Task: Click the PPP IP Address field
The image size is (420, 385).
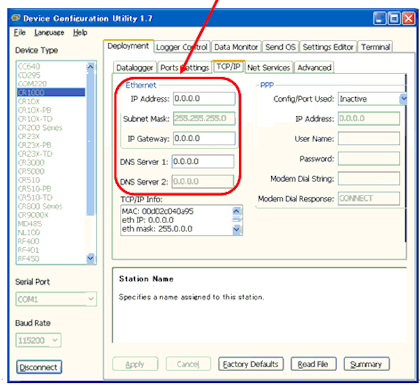Action: pos(369,118)
